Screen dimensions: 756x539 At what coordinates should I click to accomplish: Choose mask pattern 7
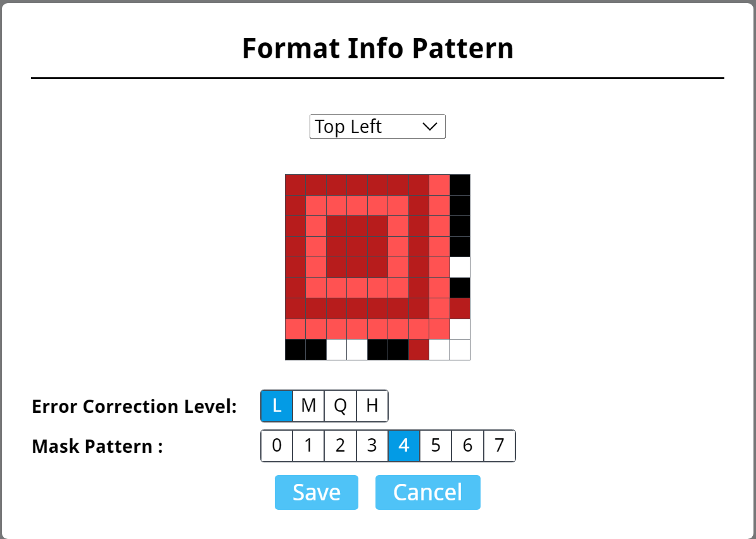500,446
